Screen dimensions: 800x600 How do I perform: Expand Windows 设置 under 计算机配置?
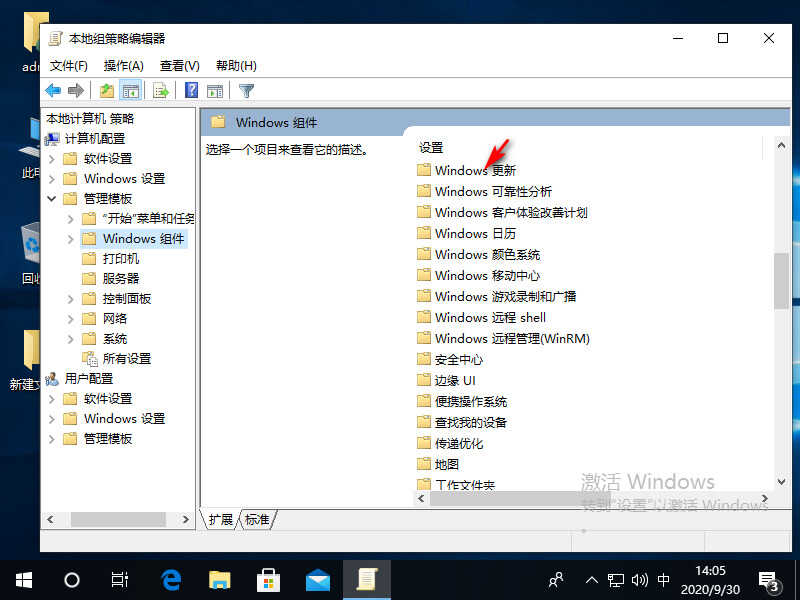52,179
